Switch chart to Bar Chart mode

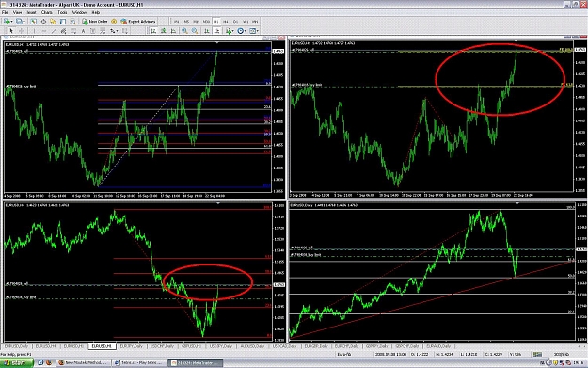click(x=152, y=31)
